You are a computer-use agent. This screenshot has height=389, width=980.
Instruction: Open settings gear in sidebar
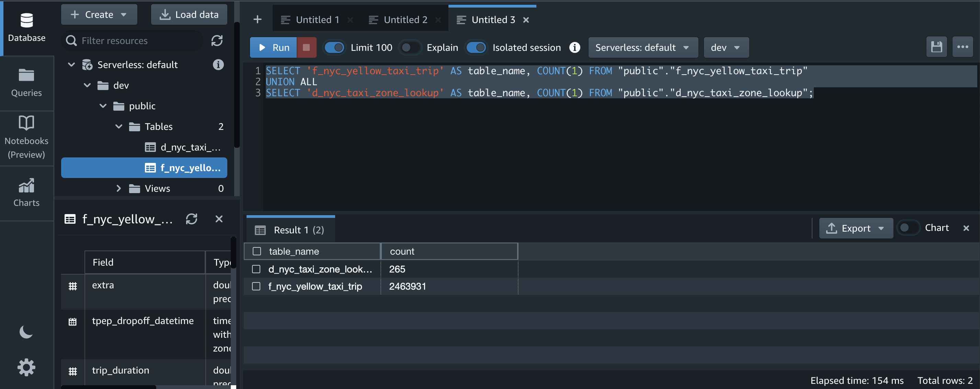pos(26,367)
